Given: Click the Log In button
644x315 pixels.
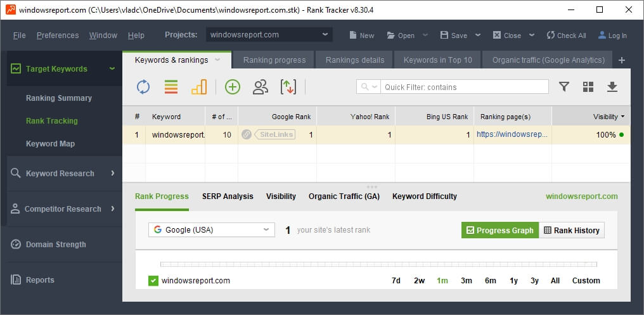Looking at the screenshot, I should pos(612,35).
